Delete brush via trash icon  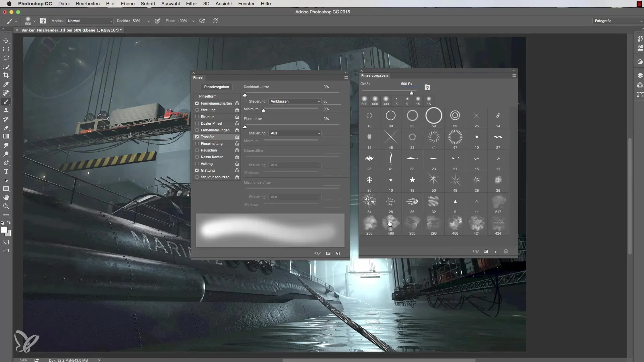(x=506, y=251)
